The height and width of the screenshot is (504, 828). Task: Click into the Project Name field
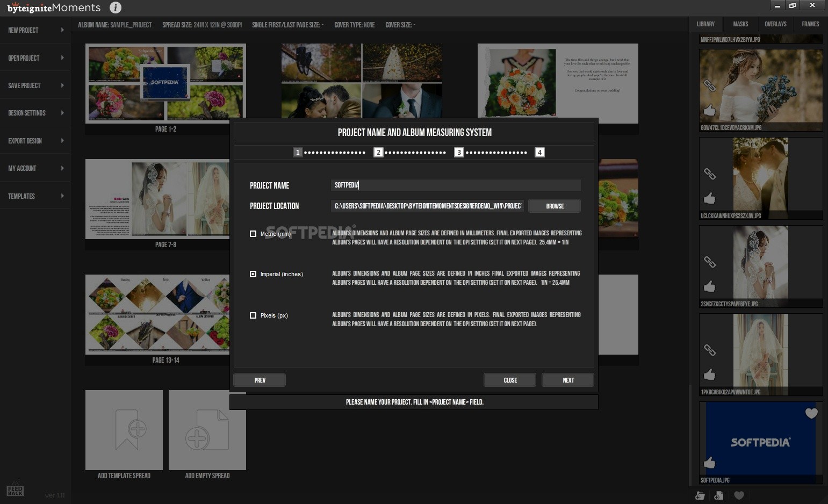456,185
